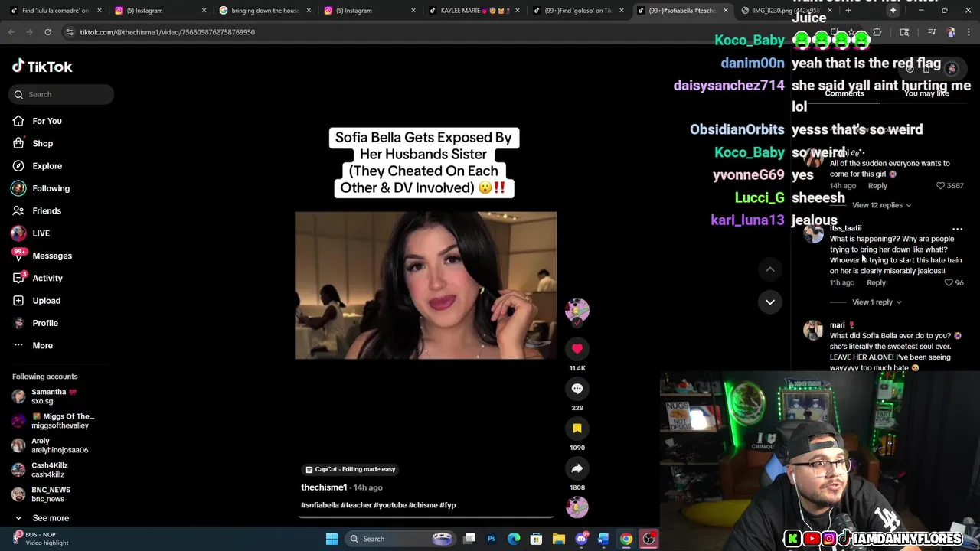This screenshot has height=551, width=980.
Task: Click the video progress bar
Action: tap(426, 517)
